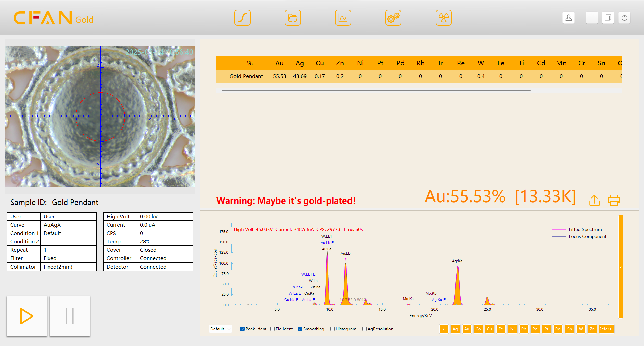This screenshot has width=644, height=346.
Task: Click the Cu column header
Action: point(320,63)
